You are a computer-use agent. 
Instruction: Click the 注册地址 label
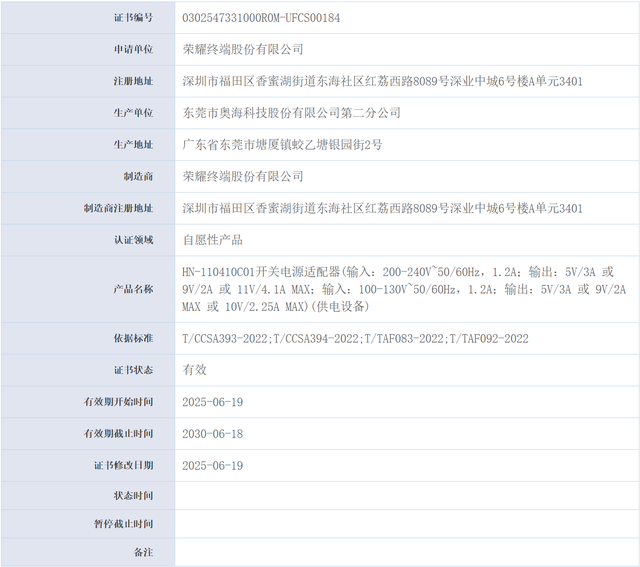click(133, 81)
